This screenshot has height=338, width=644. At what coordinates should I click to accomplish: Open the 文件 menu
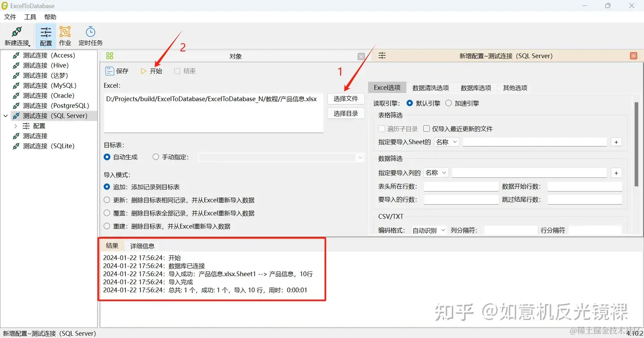click(10, 17)
